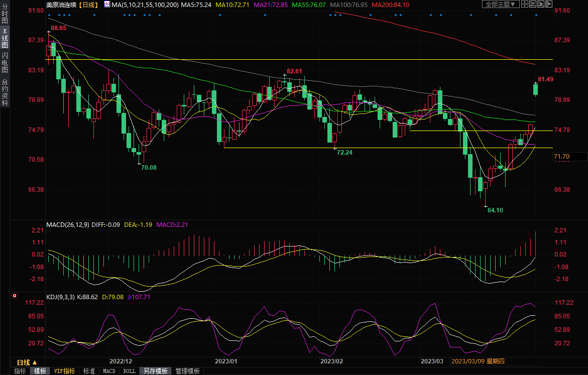Click the price range measure icon
Screen dimensions: 588x375
click(x=533, y=4)
